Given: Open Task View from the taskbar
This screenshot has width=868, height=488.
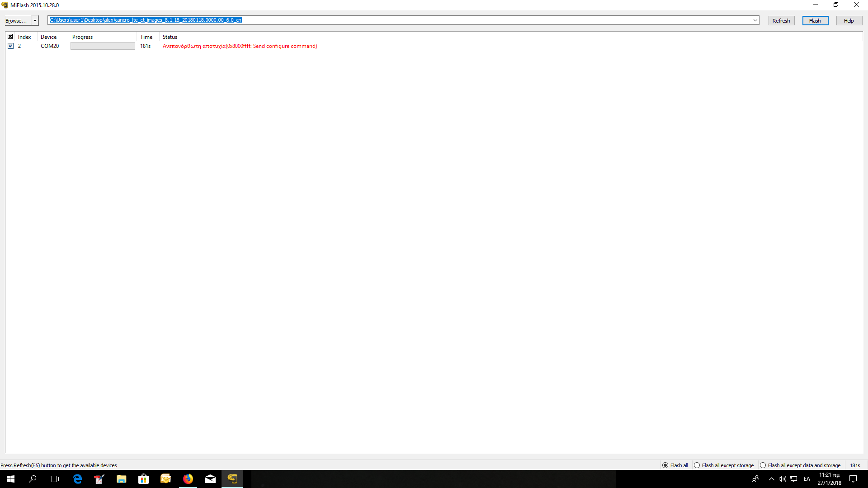Looking at the screenshot, I should click(54, 479).
